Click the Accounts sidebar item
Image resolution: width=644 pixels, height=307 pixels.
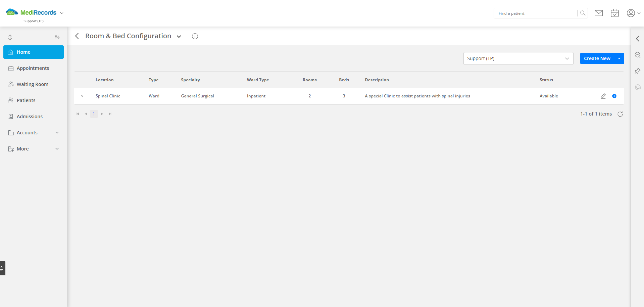27,133
